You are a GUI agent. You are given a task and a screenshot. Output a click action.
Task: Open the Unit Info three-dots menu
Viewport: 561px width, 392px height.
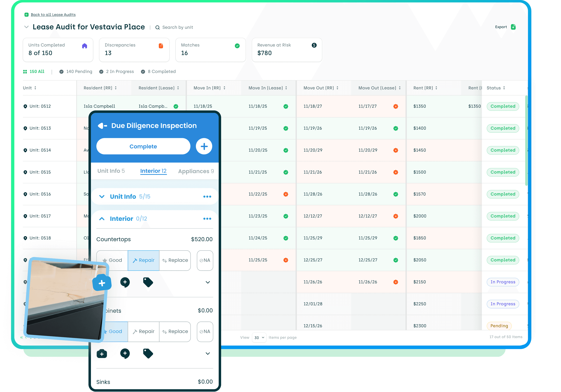[207, 197]
